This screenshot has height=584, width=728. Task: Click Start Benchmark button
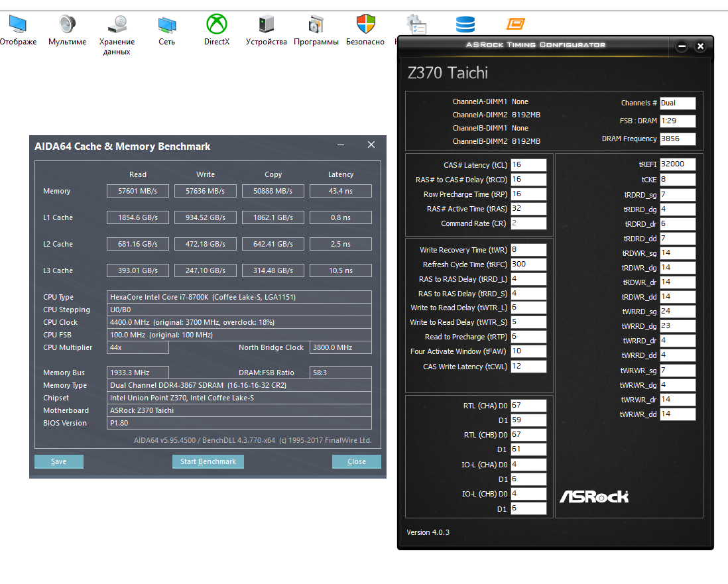pyautogui.click(x=208, y=461)
